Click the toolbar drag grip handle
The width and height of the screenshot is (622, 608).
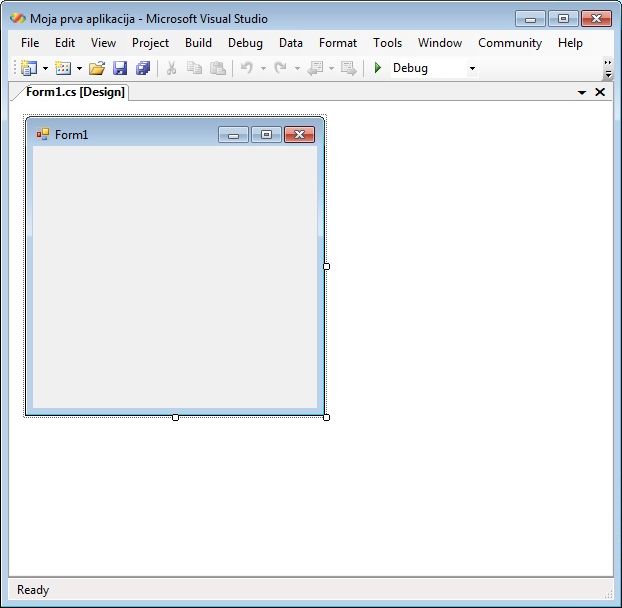pyautogui.click(x=15, y=68)
